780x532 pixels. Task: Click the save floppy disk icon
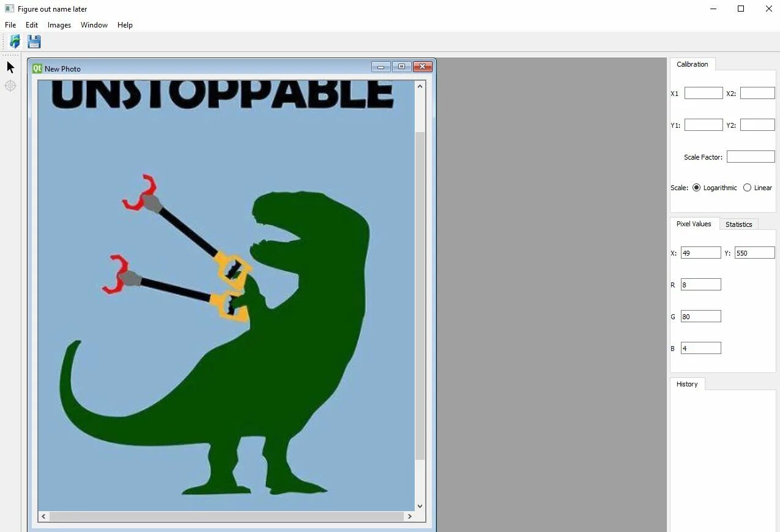click(34, 42)
